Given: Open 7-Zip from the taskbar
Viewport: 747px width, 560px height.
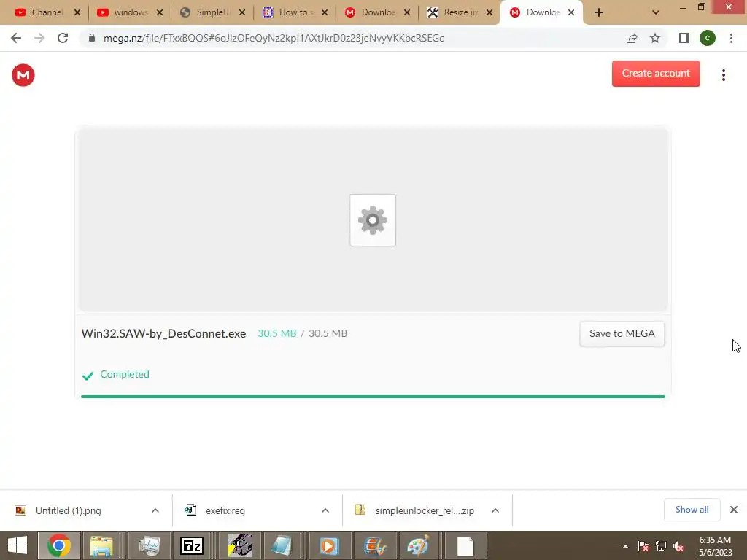Looking at the screenshot, I should click(x=192, y=545).
